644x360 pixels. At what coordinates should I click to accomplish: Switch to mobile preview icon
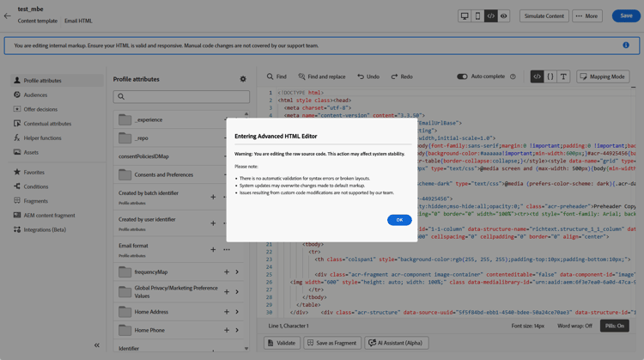point(477,16)
